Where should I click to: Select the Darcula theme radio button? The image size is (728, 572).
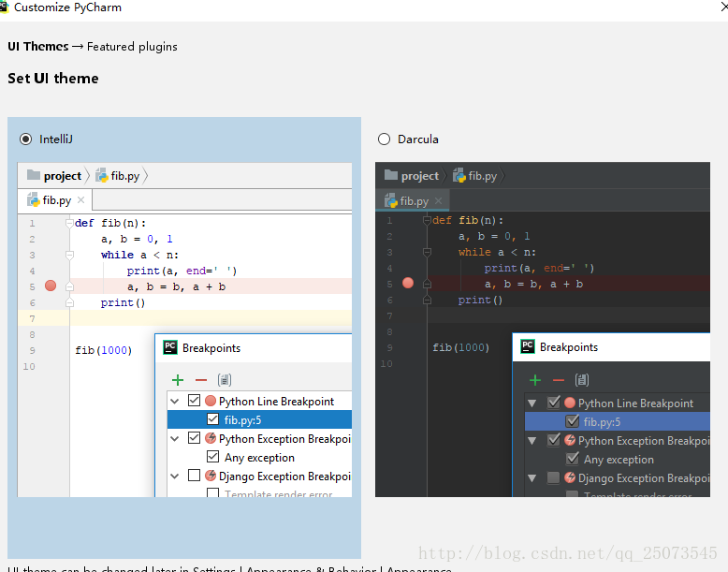pyautogui.click(x=384, y=139)
